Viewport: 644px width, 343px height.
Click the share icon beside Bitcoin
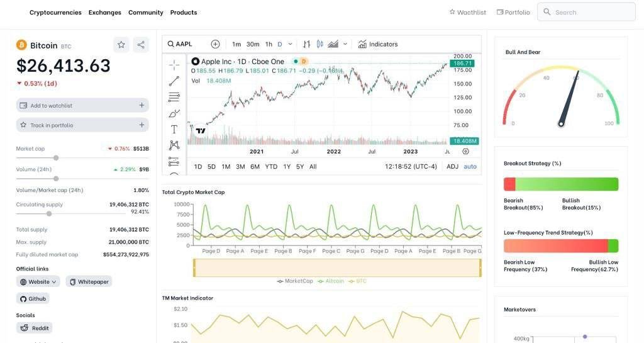[141, 45]
